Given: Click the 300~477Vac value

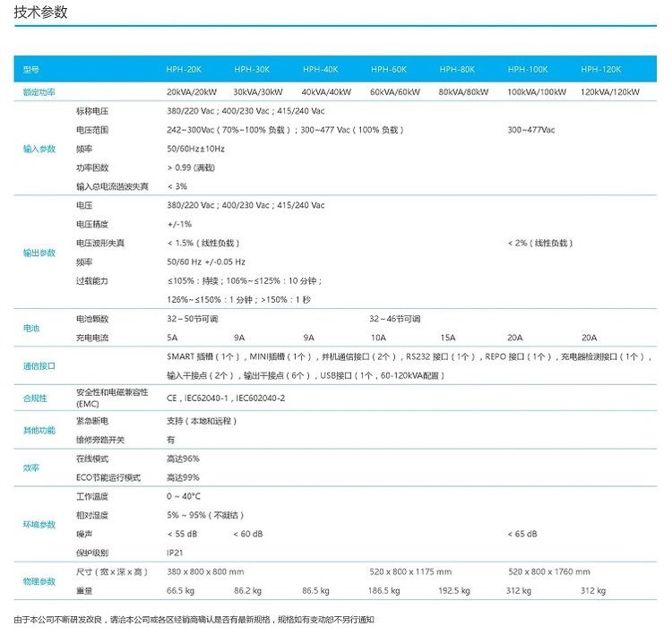Looking at the screenshot, I should (531, 130).
